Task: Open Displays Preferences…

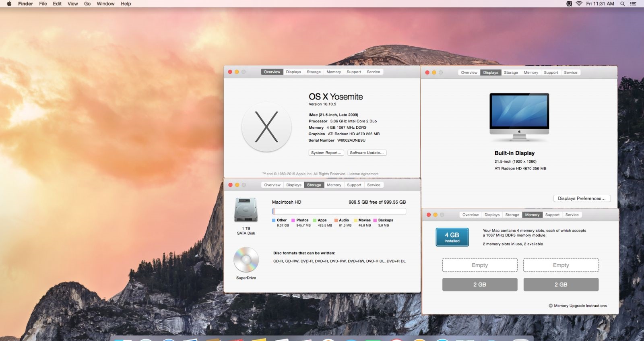Action: pos(582,198)
